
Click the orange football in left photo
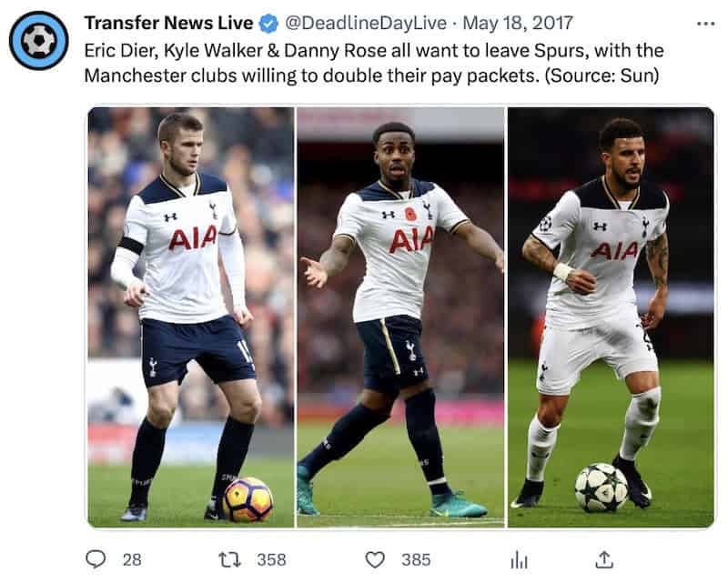coord(248,499)
